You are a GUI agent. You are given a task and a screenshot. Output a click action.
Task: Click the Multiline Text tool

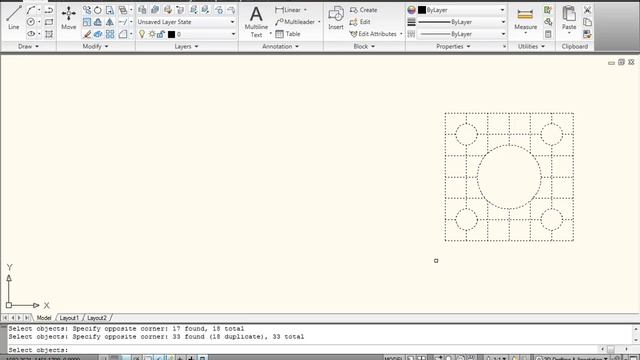tap(256, 22)
